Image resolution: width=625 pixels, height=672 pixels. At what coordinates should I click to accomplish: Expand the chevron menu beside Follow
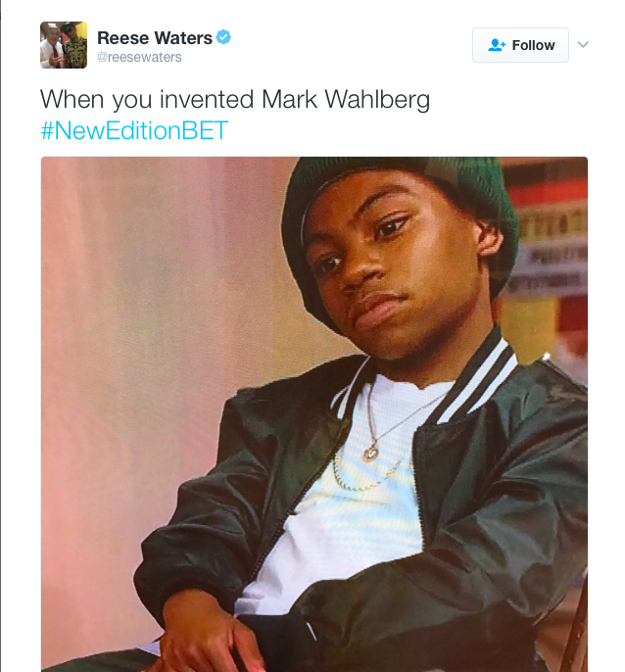tap(583, 45)
